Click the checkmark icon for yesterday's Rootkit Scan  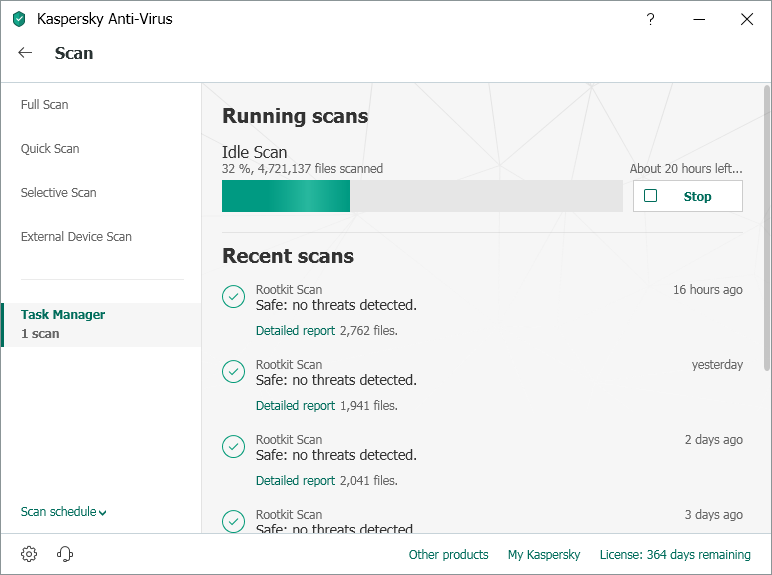pyautogui.click(x=233, y=371)
